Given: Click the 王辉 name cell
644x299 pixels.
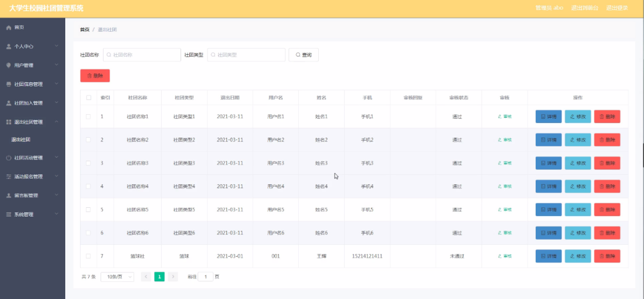Looking at the screenshot, I should 321,256.
